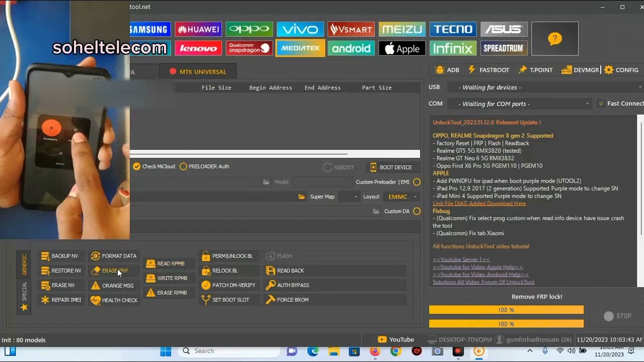Toggle the Check MiCloud option
Image resolution: width=644 pixels, height=362 pixels.
click(137, 166)
